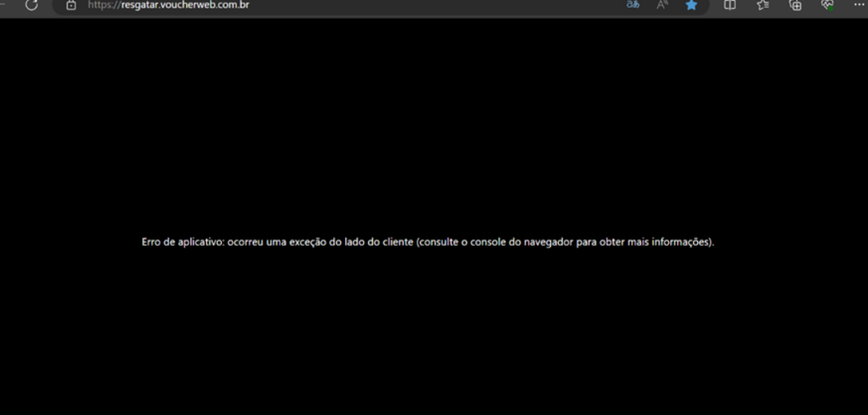
Task: Click the 'Erro de aplicativo' error message text
Action: tap(428, 242)
